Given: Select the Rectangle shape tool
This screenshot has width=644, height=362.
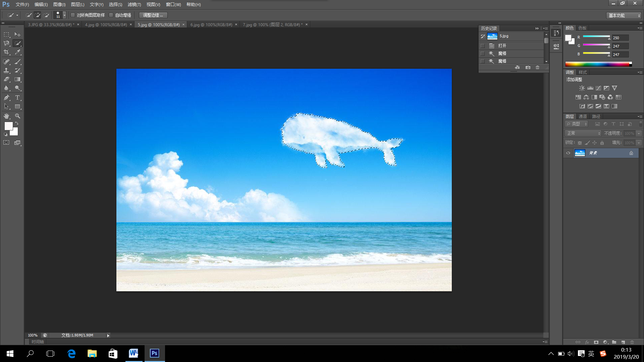Looking at the screenshot, I should coord(17,107).
